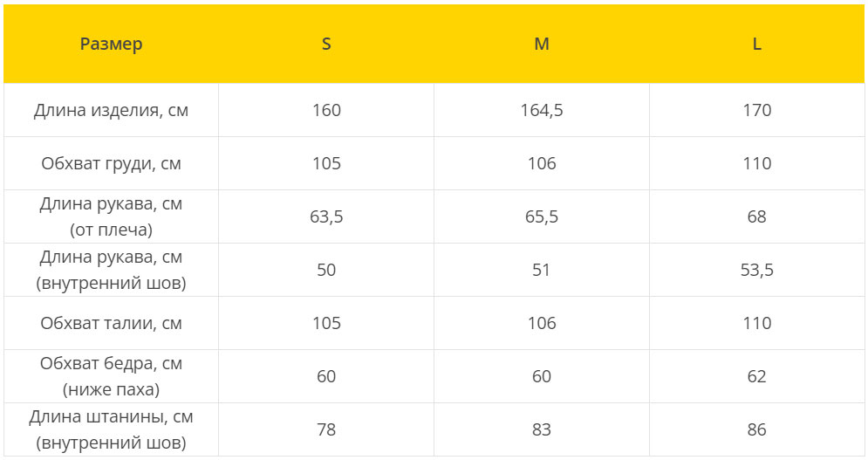This screenshot has width=868, height=460.
Task: Click the Длина штанины row label
Action: click(x=112, y=429)
